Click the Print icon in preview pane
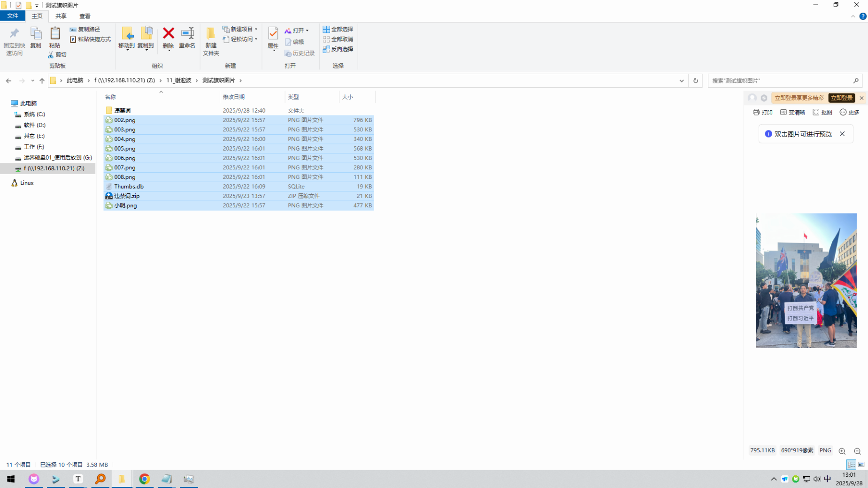This screenshot has height=488, width=868. (x=762, y=112)
